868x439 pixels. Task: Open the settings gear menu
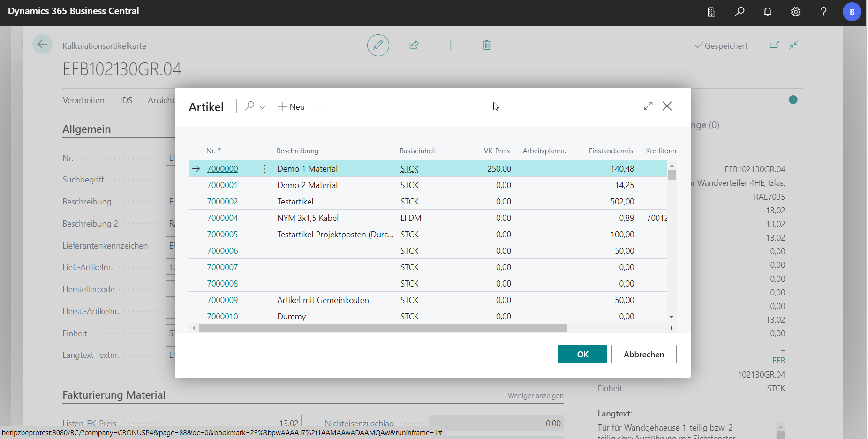click(x=796, y=12)
